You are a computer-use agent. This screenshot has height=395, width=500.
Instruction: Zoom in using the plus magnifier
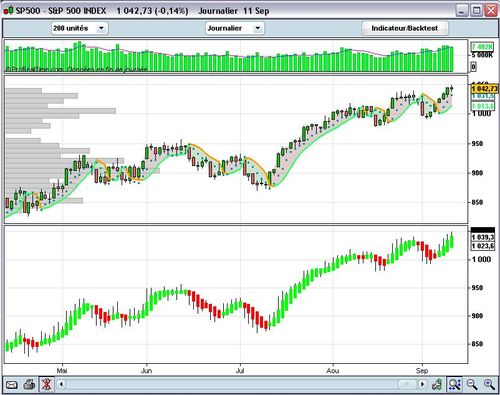[489, 385]
